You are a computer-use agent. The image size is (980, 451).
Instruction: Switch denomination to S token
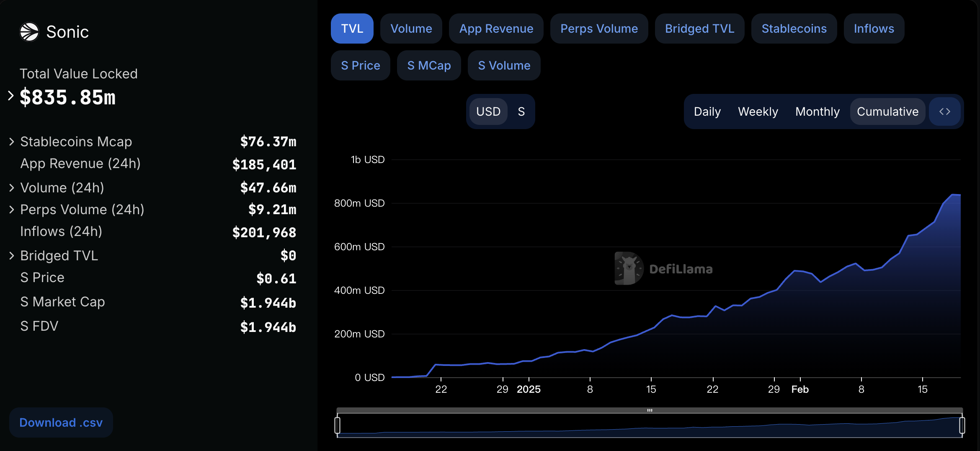521,111
